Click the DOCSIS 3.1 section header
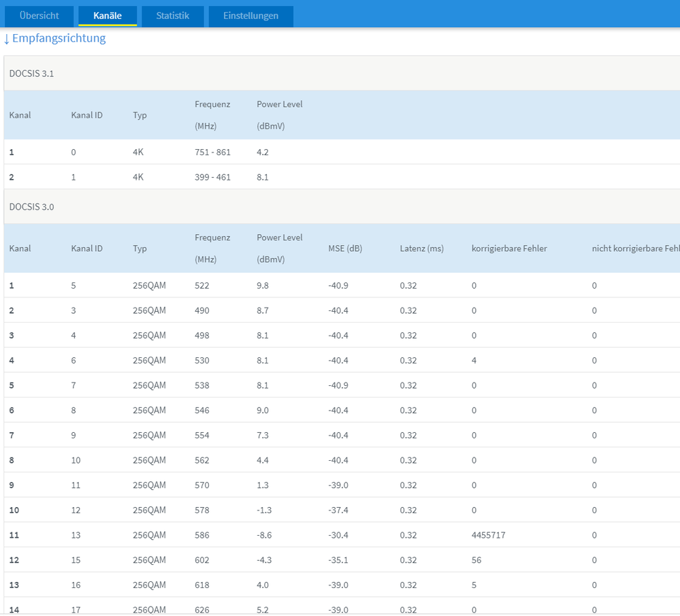The image size is (680, 616). pyautogui.click(x=31, y=74)
